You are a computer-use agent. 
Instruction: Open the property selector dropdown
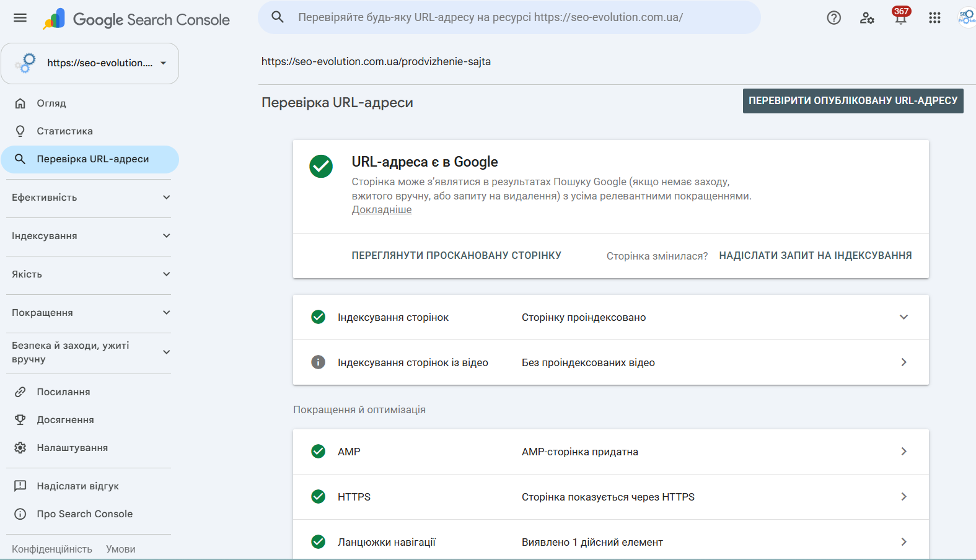[x=90, y=63]
